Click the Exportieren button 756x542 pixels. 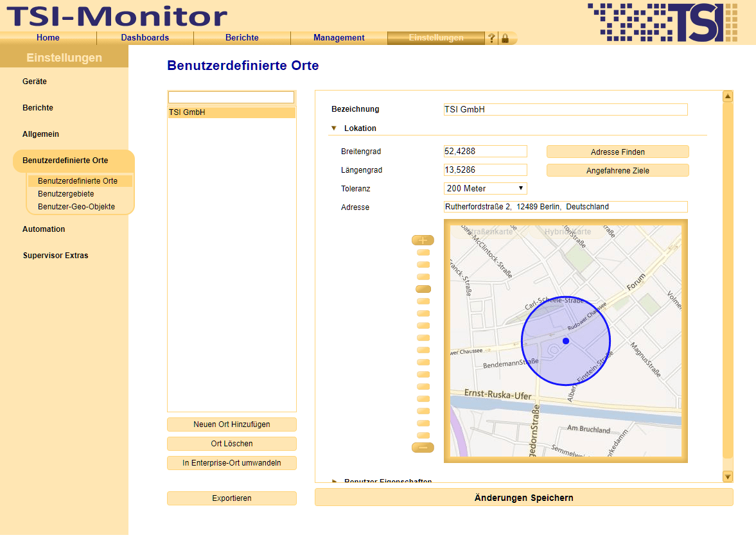pos(232,498)
